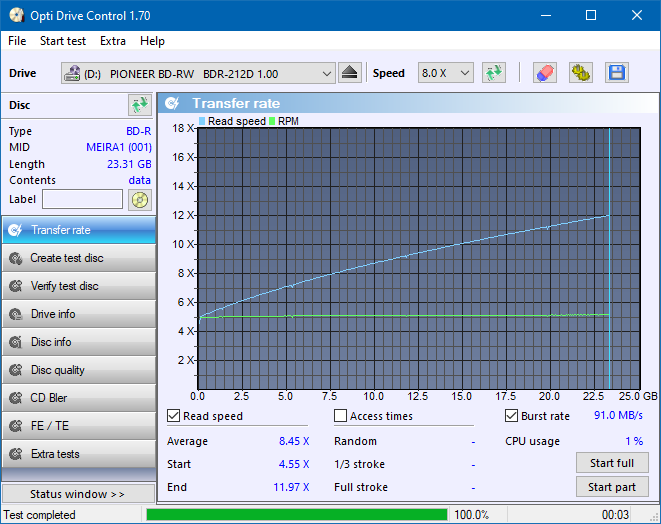Click the disc Label text field
661x524 pixels.
82,199
